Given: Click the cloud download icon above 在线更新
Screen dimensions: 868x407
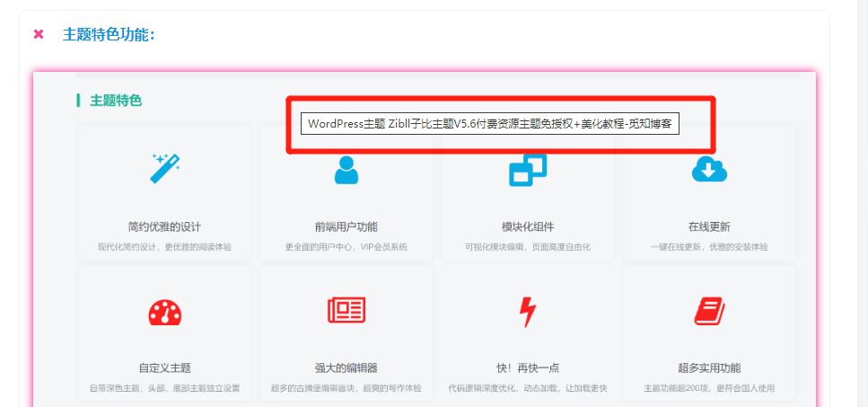Looking at the screenshot, I should tap(709, 169).
